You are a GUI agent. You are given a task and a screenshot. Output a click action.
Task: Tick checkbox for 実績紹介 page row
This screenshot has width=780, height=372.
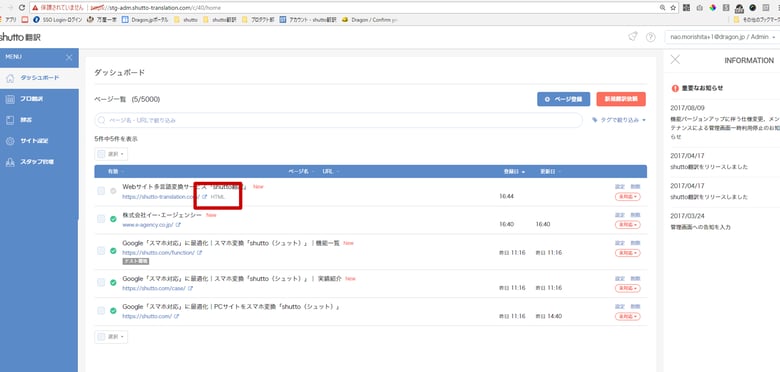[x=101, y=282]
